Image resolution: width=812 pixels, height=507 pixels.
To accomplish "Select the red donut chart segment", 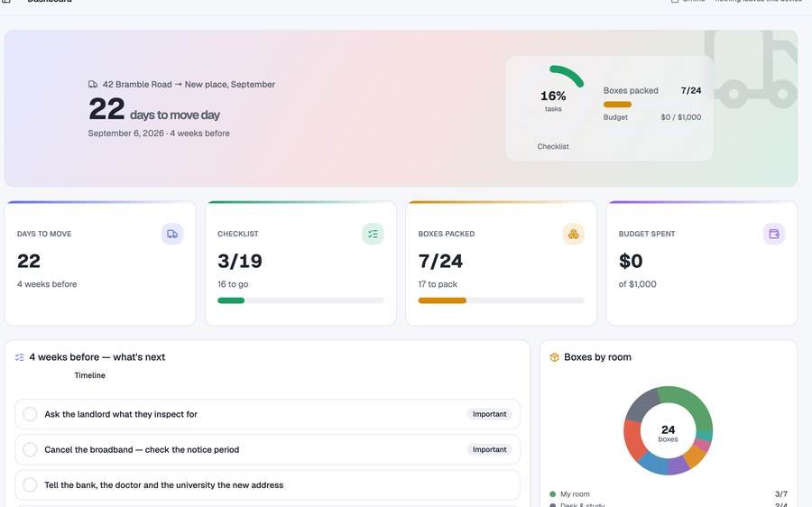I will coord(633,438).
